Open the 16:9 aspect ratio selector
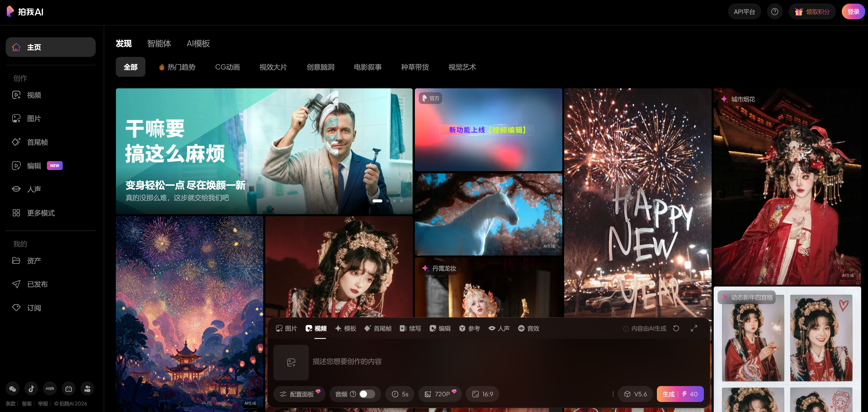The height and width of the screenshot is (412, 868). pyautogui.click(x=483, y=394)
